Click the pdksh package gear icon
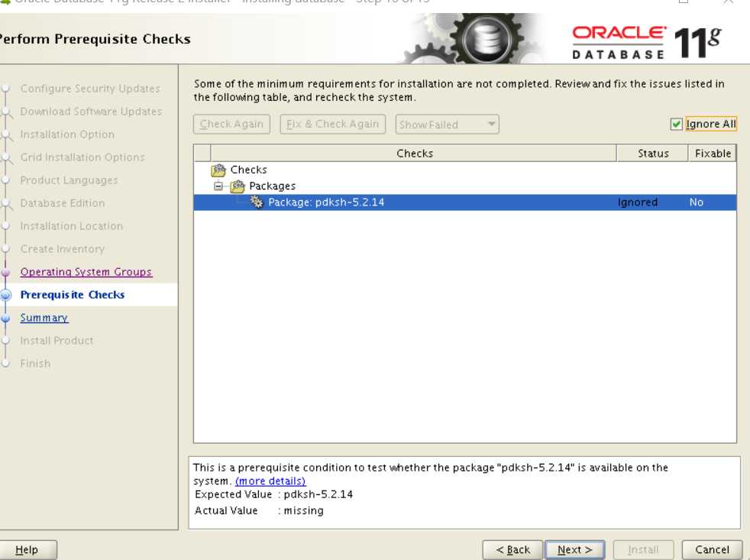This screenshot has height=560, width=750. 257,202
